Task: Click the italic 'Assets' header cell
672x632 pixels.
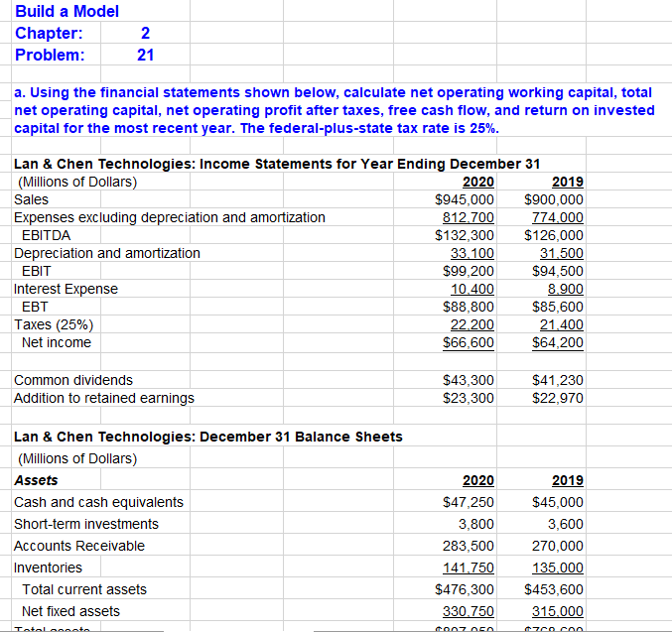Action: point(36,480)
